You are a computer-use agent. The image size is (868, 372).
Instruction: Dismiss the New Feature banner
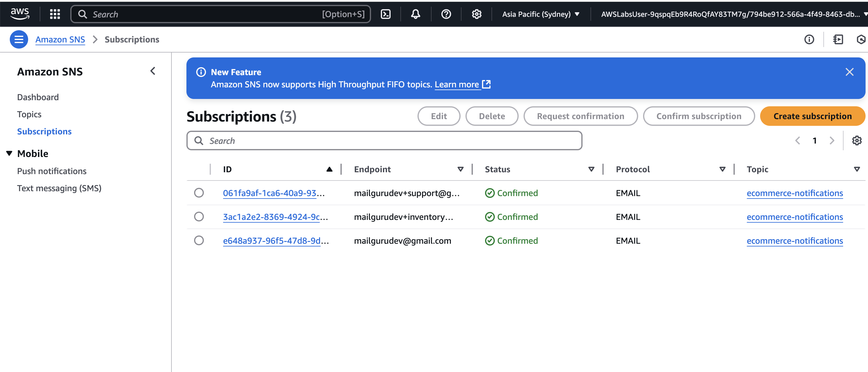[x=849, y=72]
